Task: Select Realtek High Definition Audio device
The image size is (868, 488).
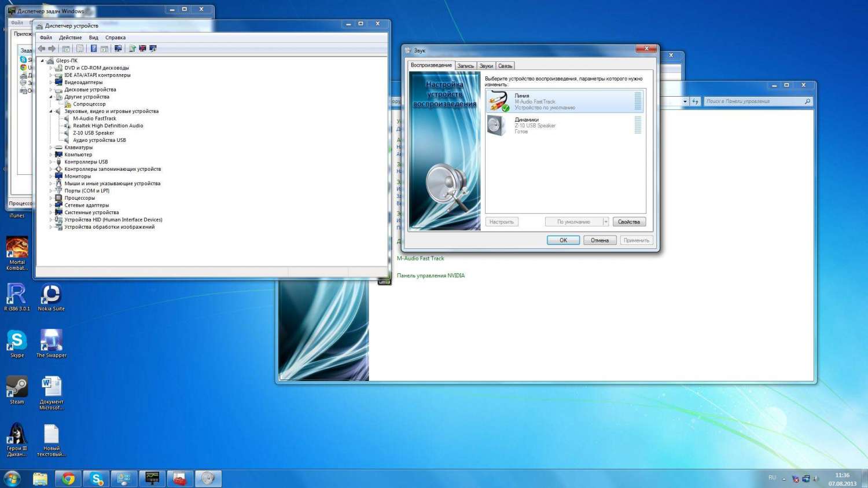Action: (x=108, y=126)
